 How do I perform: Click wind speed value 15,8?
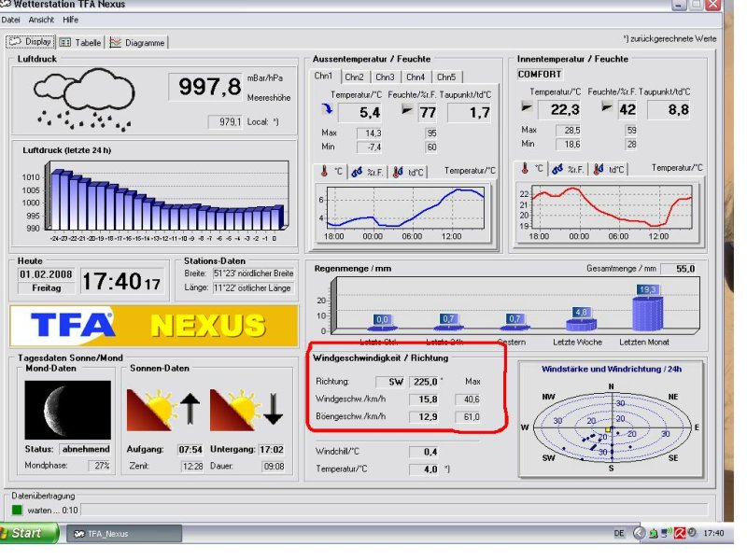(424, 399)
